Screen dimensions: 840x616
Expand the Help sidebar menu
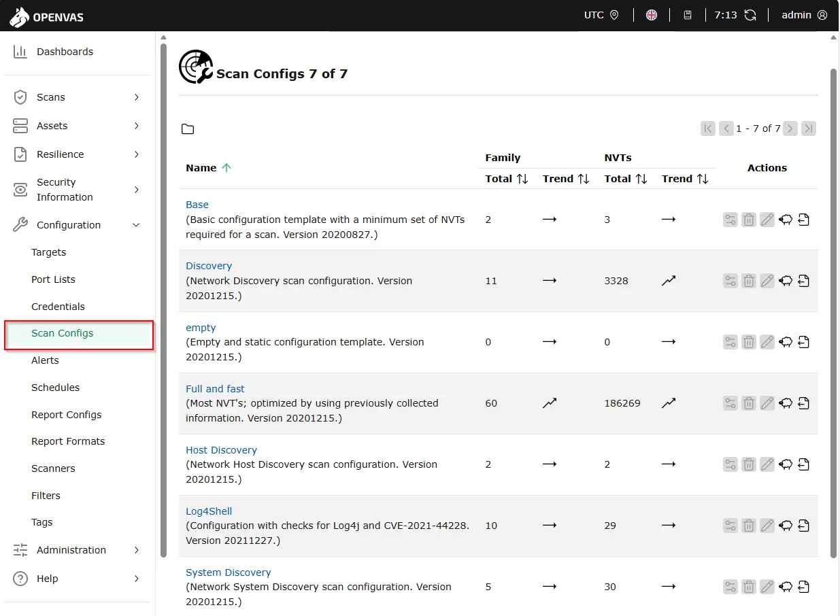coord(136,579)
